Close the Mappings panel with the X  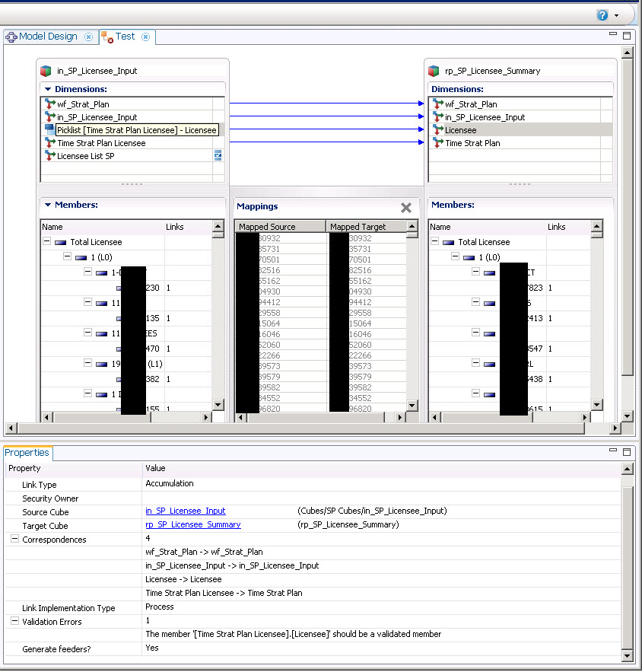(x=406, y=208)
